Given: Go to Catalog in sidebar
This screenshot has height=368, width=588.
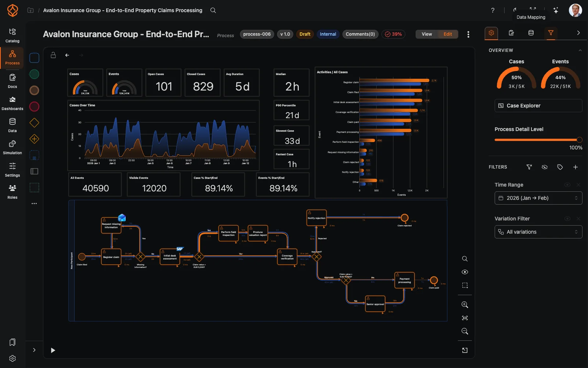Looking at the screenshot, I should click(x=12, y=35).
